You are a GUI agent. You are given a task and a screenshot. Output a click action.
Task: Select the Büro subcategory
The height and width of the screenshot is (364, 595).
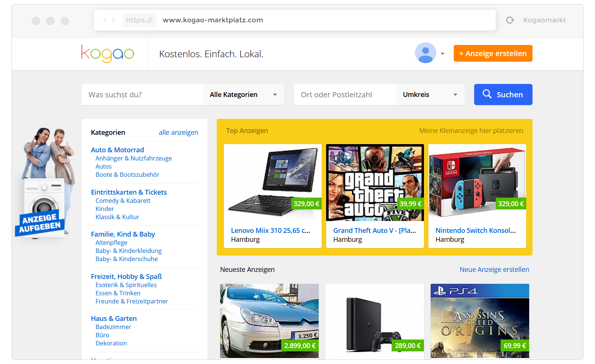[102, 335]
